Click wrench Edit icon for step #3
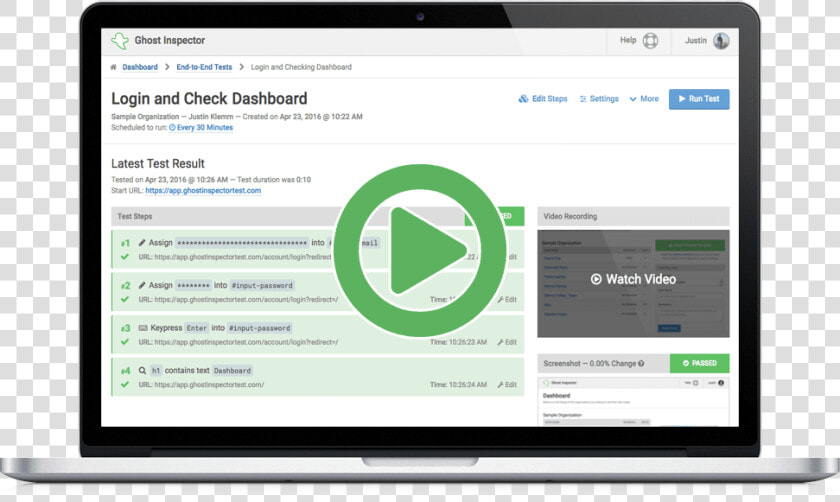 click(x=500, y=342)
